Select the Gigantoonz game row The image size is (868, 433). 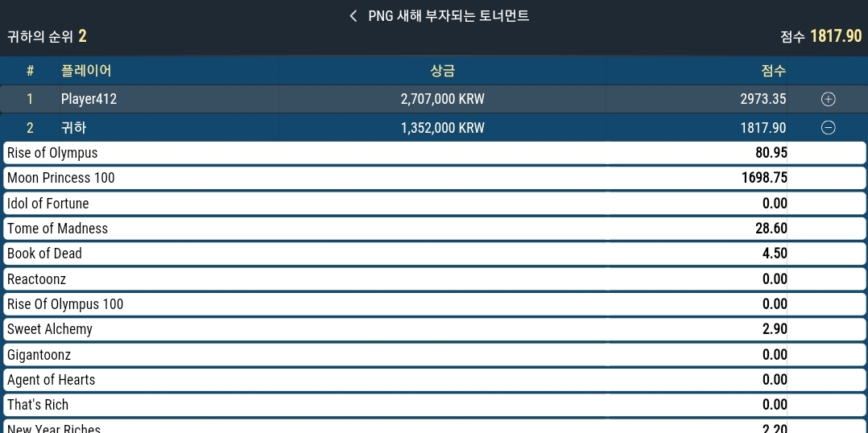(434, 354)
